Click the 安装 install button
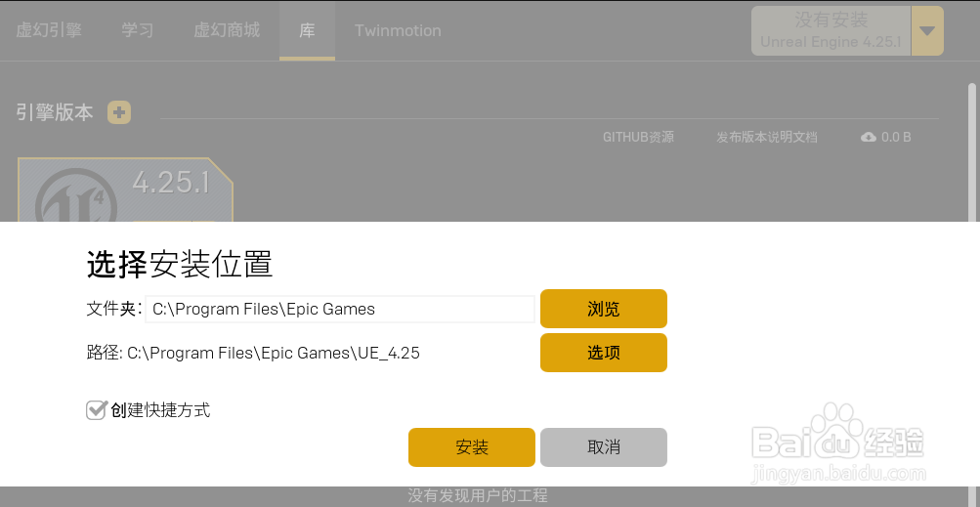This screenshot has width=980, height=507. click(471, 447)
